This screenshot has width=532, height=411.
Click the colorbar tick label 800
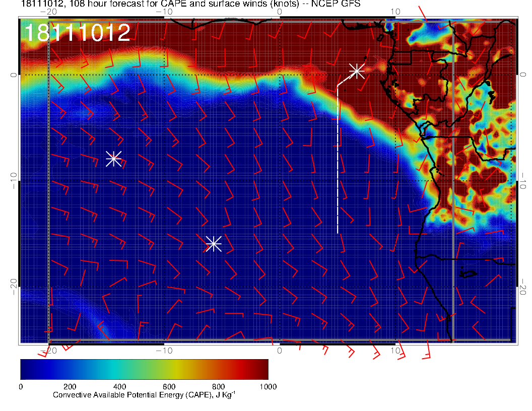(x=219, y=387)
